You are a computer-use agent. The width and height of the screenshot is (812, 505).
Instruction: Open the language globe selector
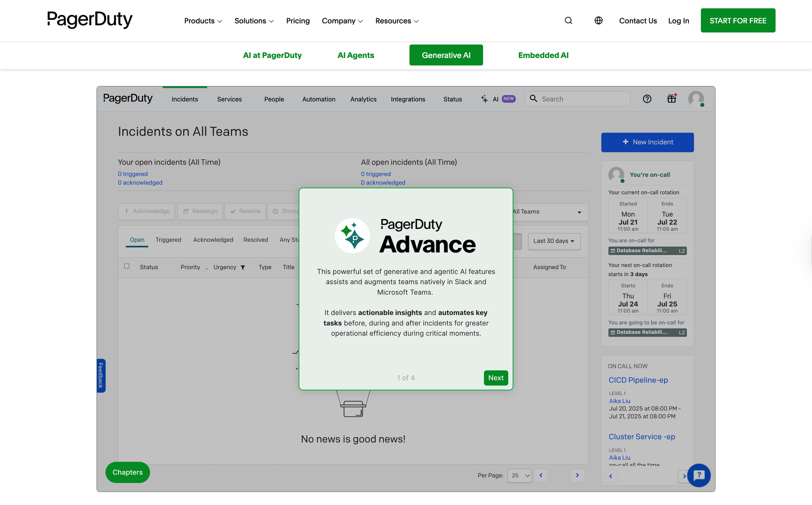(x=598, y=21)
